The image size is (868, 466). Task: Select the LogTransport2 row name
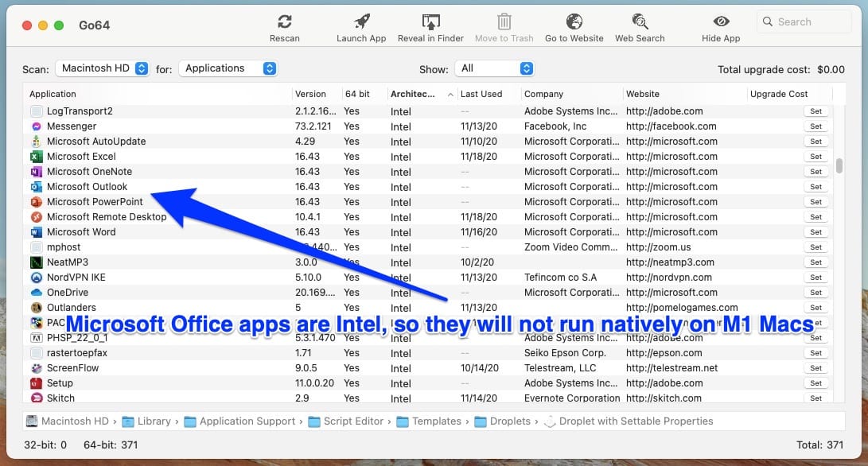[80, 111]
